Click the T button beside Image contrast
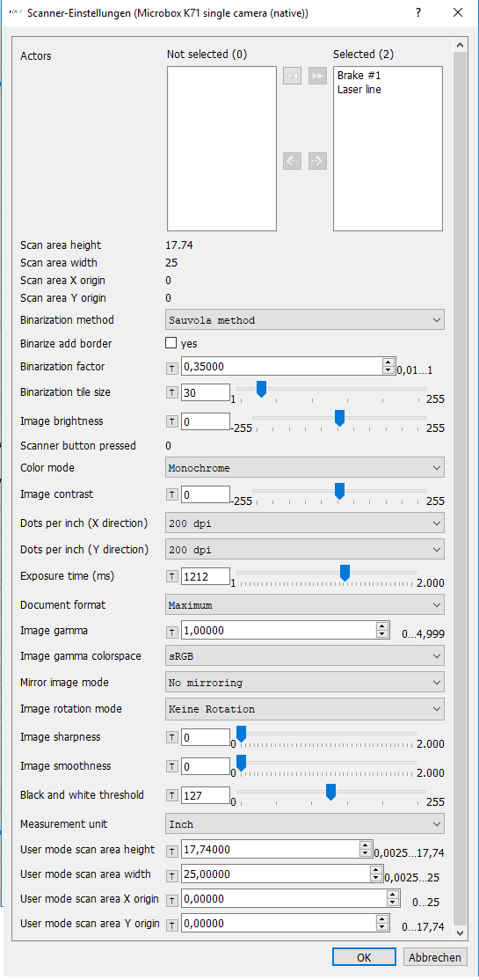Image resolution: width=479 pixels, height=980 pixels. coord(172,494)
